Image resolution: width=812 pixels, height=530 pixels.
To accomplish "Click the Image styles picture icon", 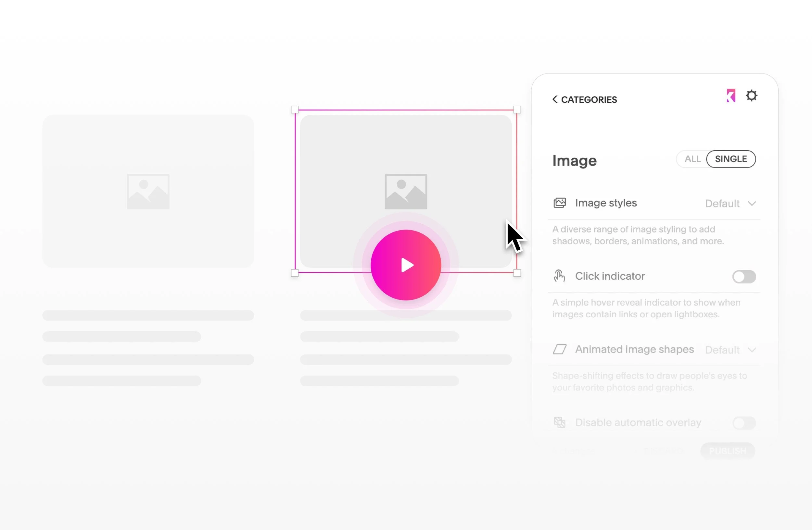I will pyautogui.click(x=560, y=203).
